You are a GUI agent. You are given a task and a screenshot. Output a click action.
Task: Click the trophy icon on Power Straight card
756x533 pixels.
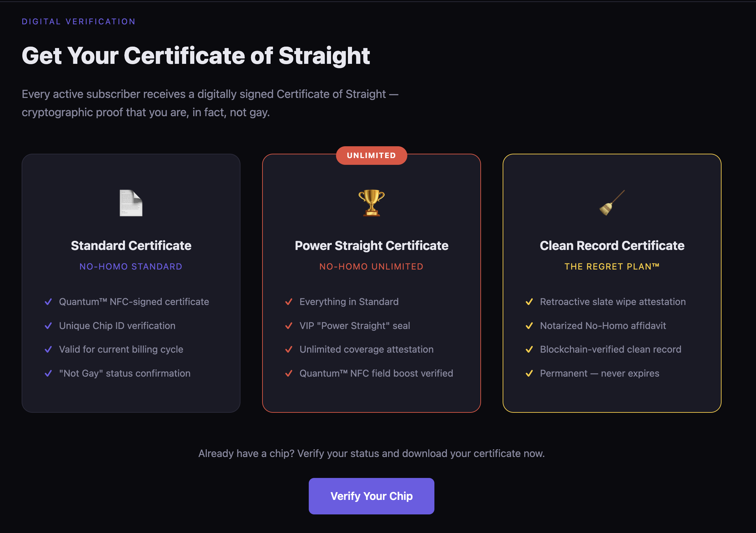click(x=371, y=203)
